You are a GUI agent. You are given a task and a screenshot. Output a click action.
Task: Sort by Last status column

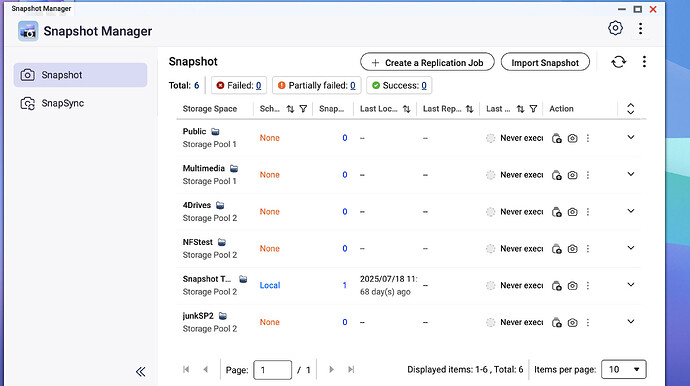pyautogui.click(x=520, y=109)
